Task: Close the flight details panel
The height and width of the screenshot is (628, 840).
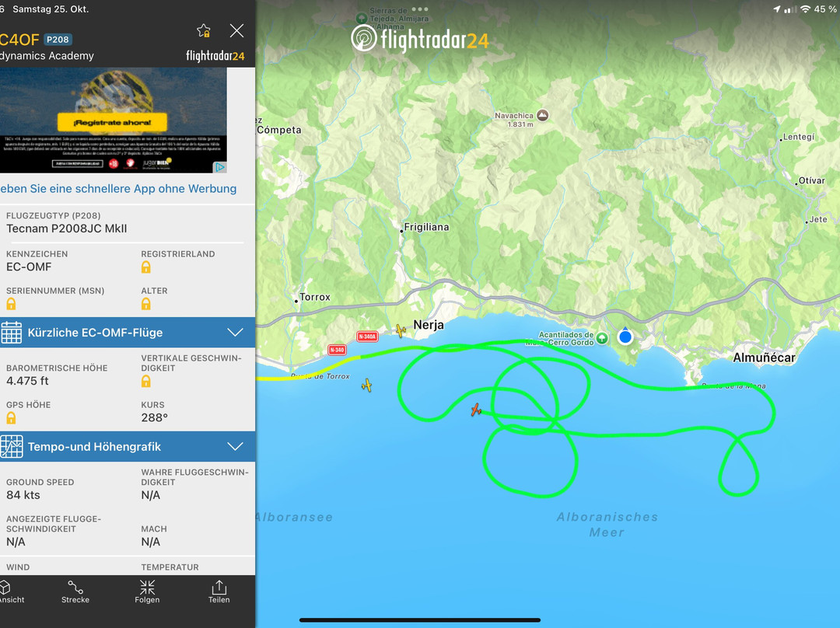Action: coord(236,30)
